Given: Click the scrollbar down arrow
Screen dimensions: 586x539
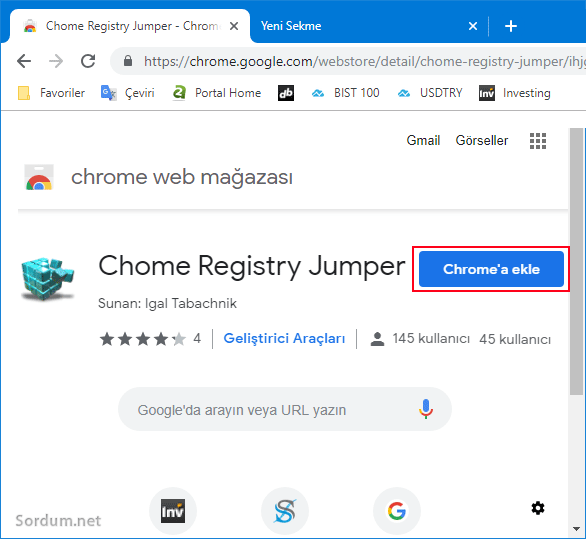Looking at the screenshot, I should point(577,529).
